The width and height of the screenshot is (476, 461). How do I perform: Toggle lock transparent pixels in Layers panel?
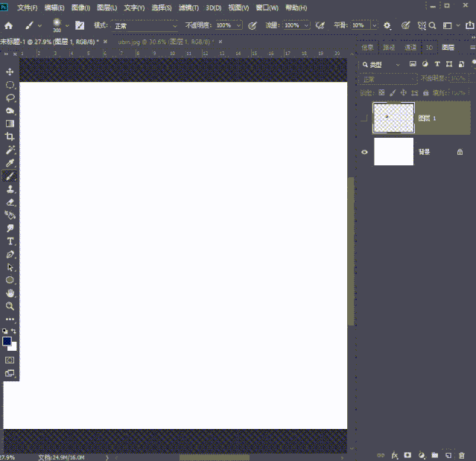pyautogui.click(x=381, y=93)
